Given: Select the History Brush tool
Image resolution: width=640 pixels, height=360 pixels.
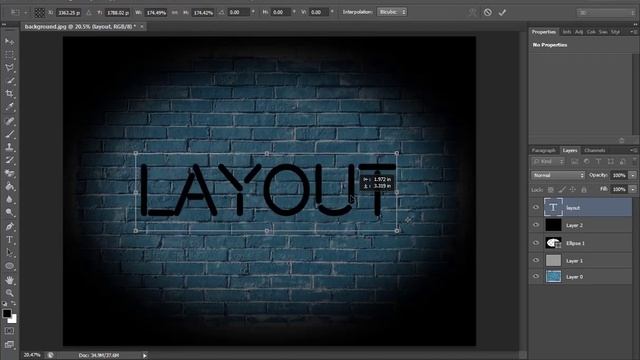Looking at the screenshot, I should [9, 160].
